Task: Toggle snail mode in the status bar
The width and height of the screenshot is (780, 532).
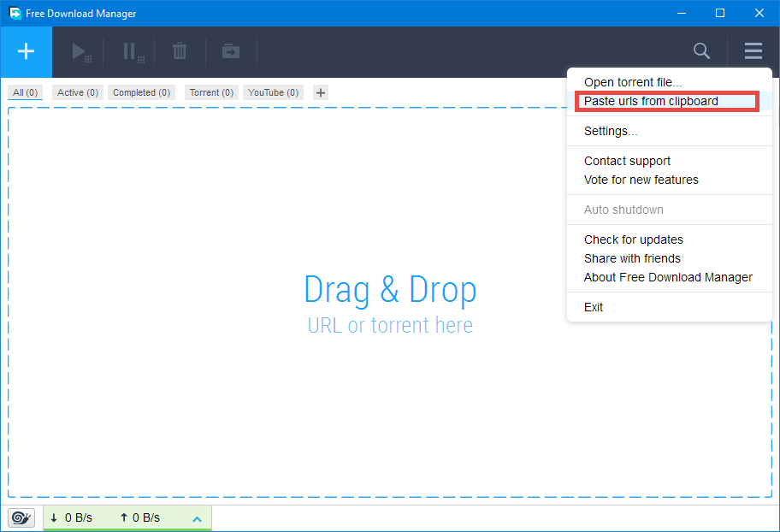Action: pyautogui.click(x=21, y=518)
